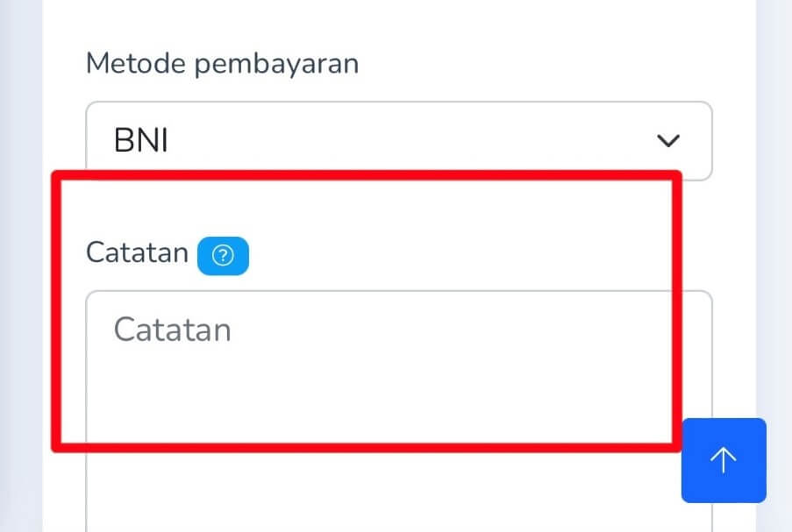
Task: Focus the Catatan notes text area
Action: point(386,386)
